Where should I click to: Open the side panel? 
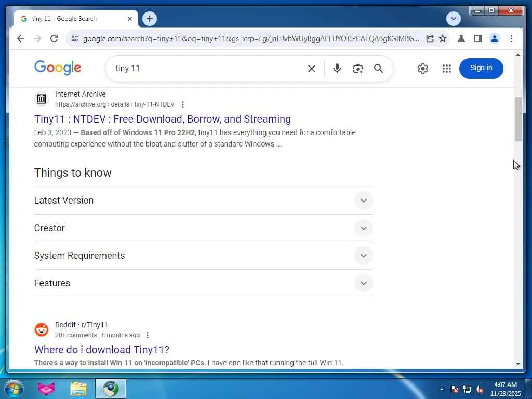click(x=478, y=38)
